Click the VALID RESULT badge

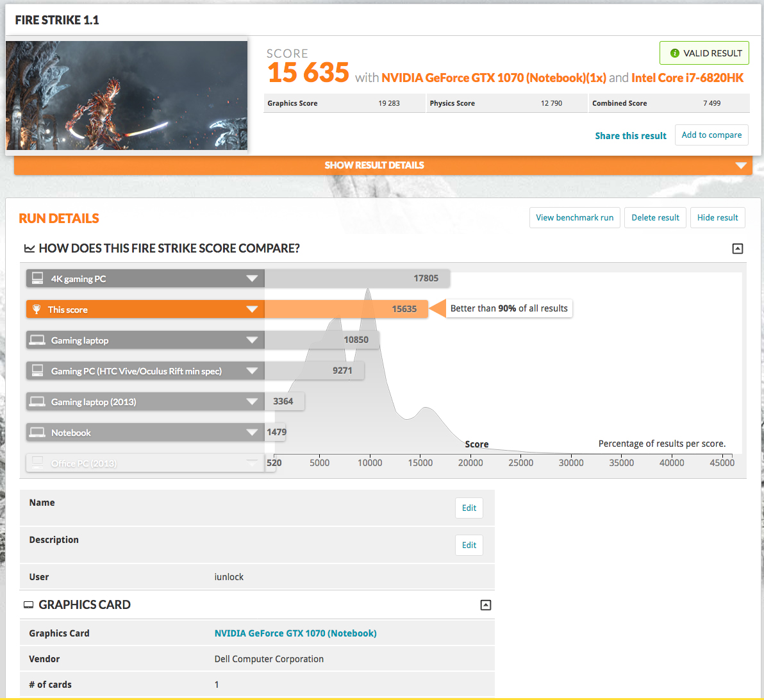click(x=704, y=53)
